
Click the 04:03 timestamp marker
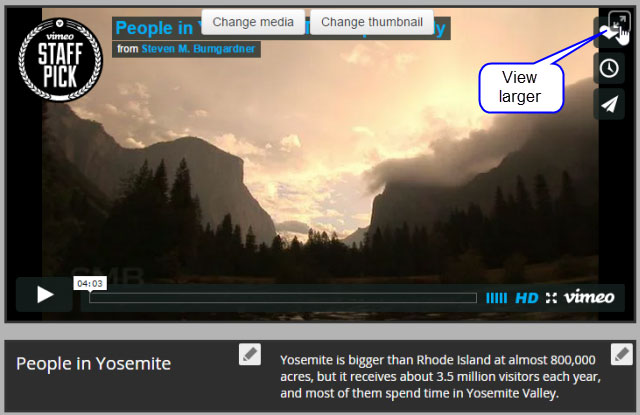point(90,284)
